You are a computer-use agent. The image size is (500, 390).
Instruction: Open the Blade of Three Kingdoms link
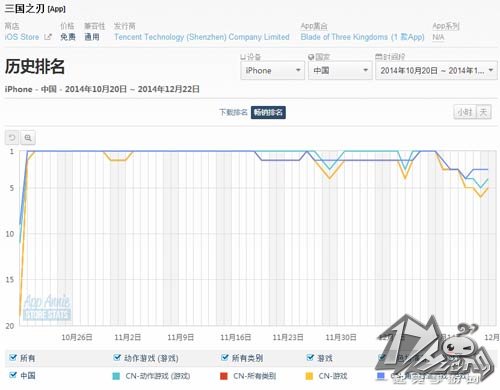pos(362,37)
